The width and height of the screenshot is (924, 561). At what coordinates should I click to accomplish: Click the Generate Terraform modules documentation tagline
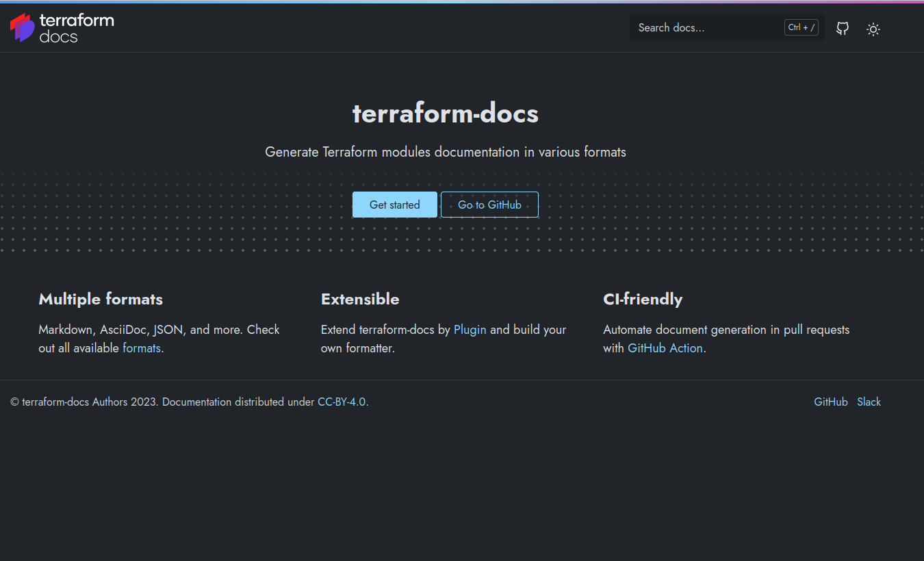pyautogui.click(x=446, y=152)
